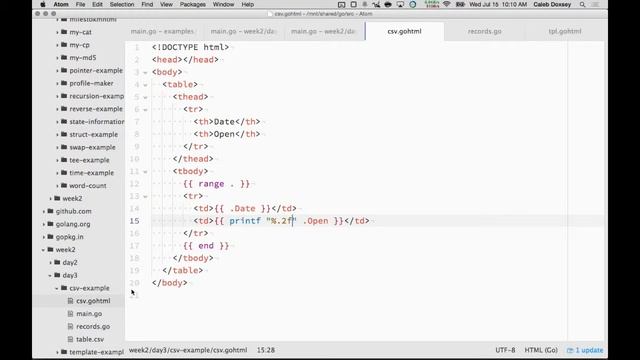Click the table.csv file icon in tree
Image resolution: width=640 pixels, height=360 pixels.
point(70,339)
